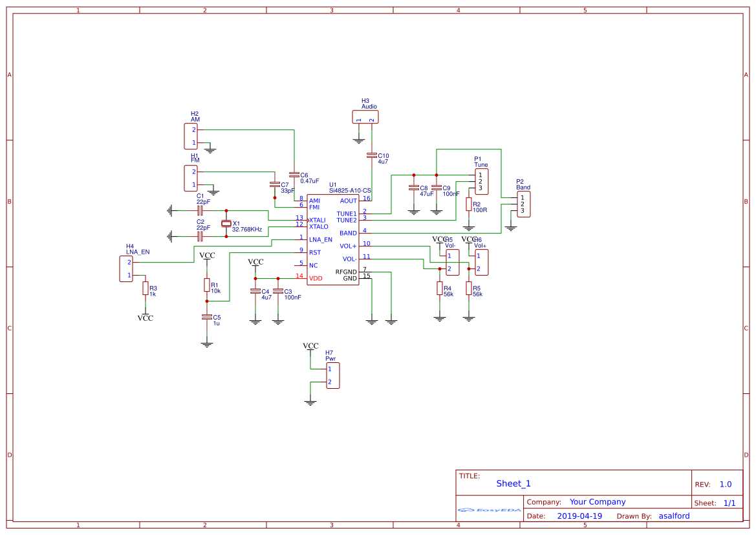Screen dimensions: 756x535
Task: Select the H1 FM connector symbol
Action: tap(191, 178)
